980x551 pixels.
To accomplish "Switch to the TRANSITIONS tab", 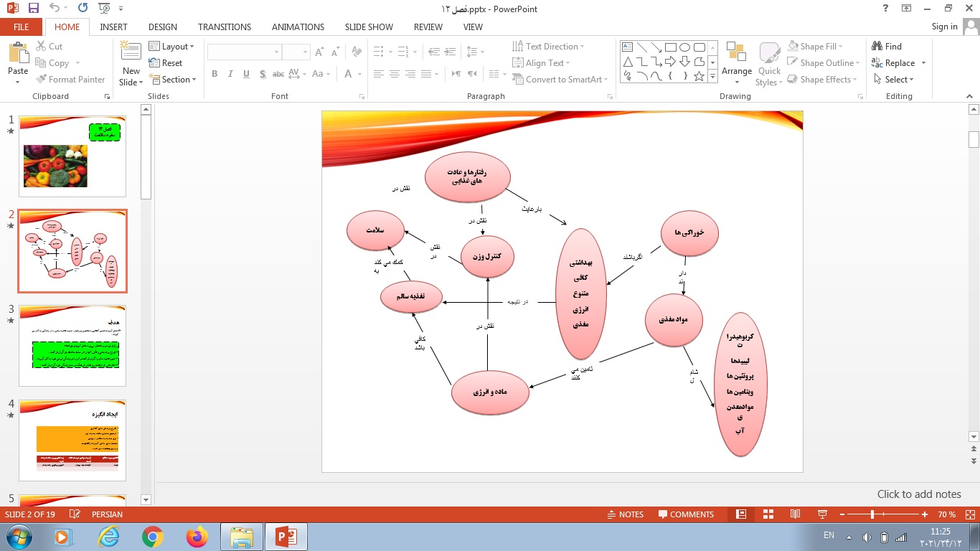I will 225,27.
